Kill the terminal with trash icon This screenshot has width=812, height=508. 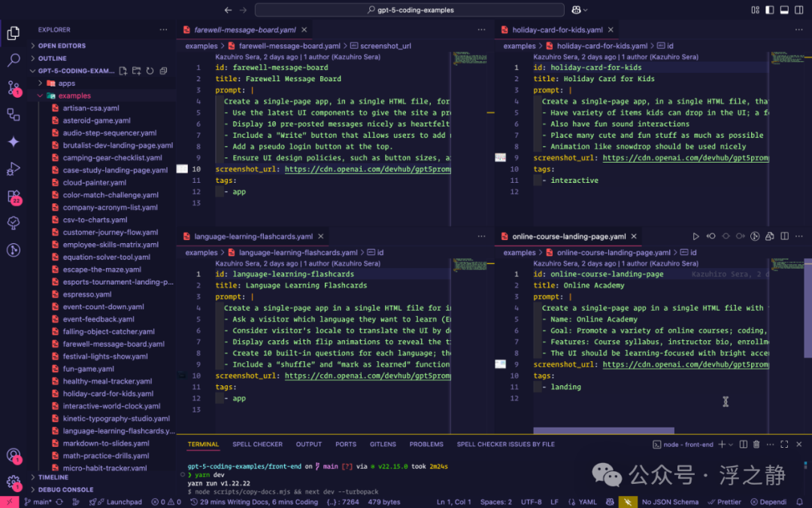[756, 444]
